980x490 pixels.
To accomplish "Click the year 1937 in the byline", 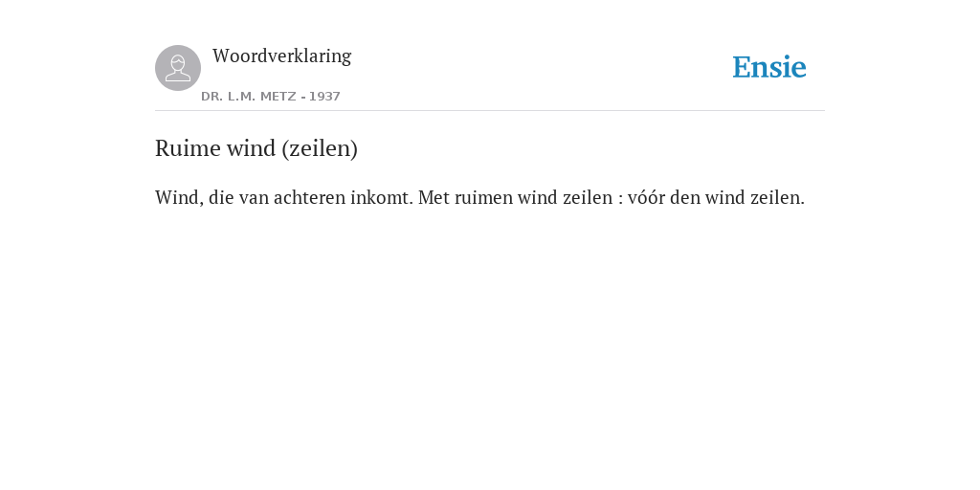I will point(324,97).
